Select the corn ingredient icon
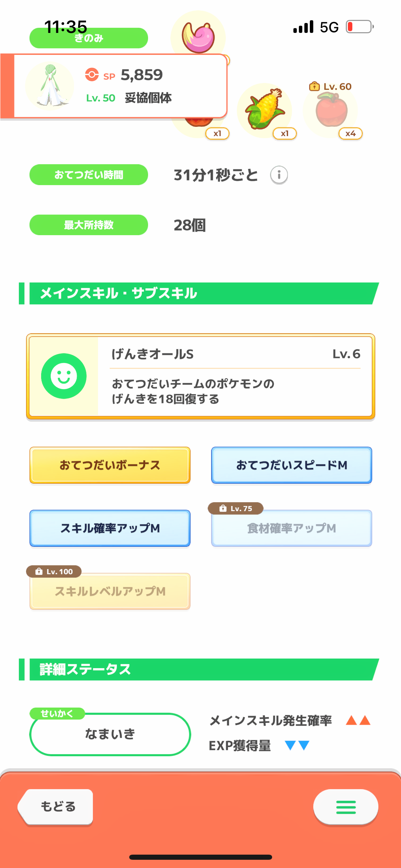401x868 pixels. click(x=264, y=110)
